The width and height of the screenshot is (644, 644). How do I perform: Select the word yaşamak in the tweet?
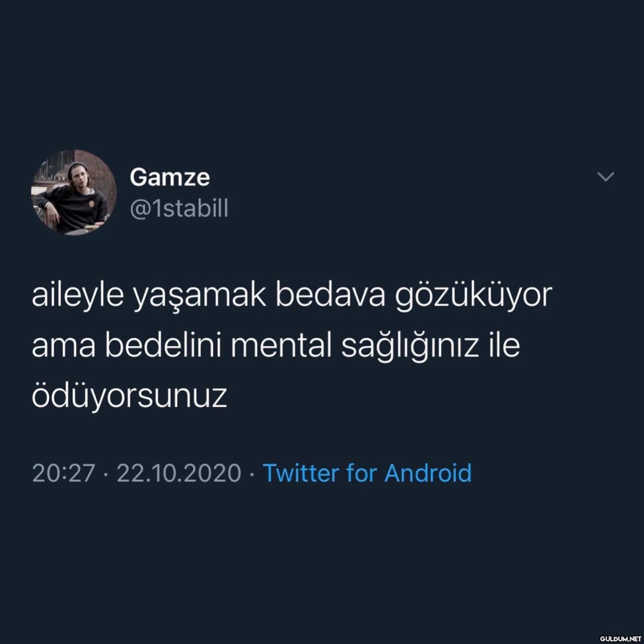coord(199,296)
